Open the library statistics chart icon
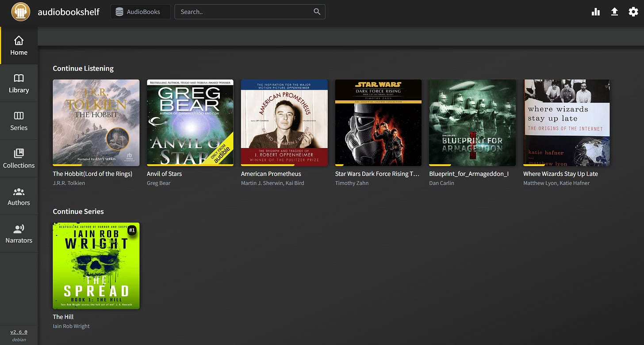This screenshot has height=345, width=644. point(596,12)
